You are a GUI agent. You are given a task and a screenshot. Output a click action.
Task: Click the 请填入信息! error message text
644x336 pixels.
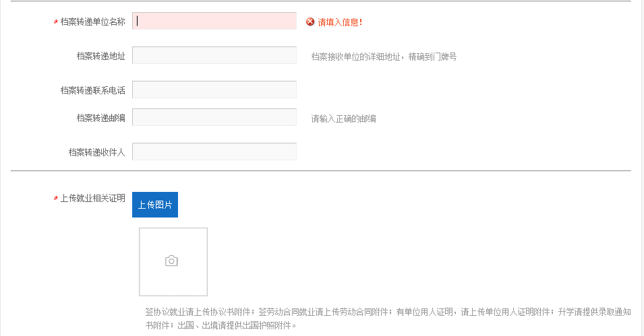(x=341, y=22)
